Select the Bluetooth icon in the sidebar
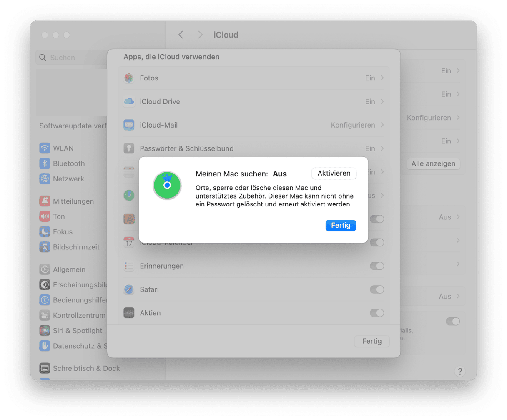 pyautogui.click(x=45, y=163)
